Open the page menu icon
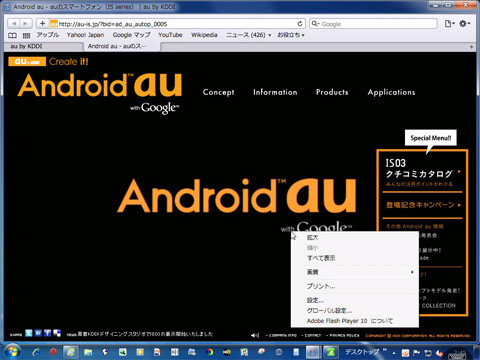 449,24
